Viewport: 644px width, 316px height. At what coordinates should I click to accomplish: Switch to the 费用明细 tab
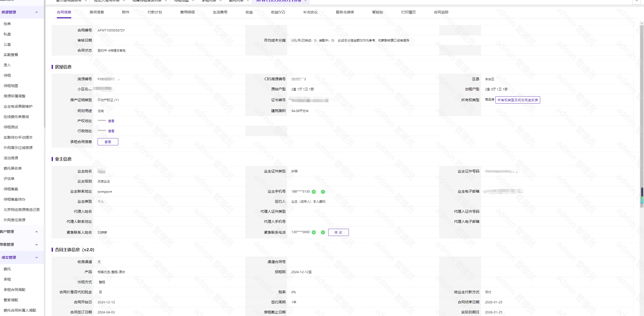coord(187,12)
